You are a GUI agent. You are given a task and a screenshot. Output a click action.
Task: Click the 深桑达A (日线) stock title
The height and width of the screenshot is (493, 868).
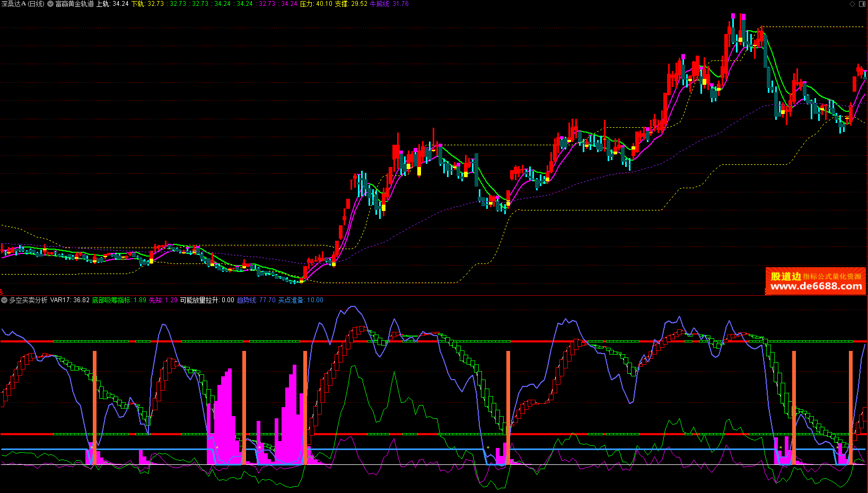coord(23,4)
